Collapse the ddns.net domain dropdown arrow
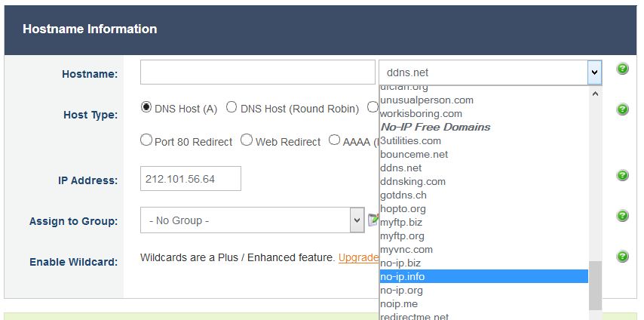The image size is (644, 320). [594, 73]
